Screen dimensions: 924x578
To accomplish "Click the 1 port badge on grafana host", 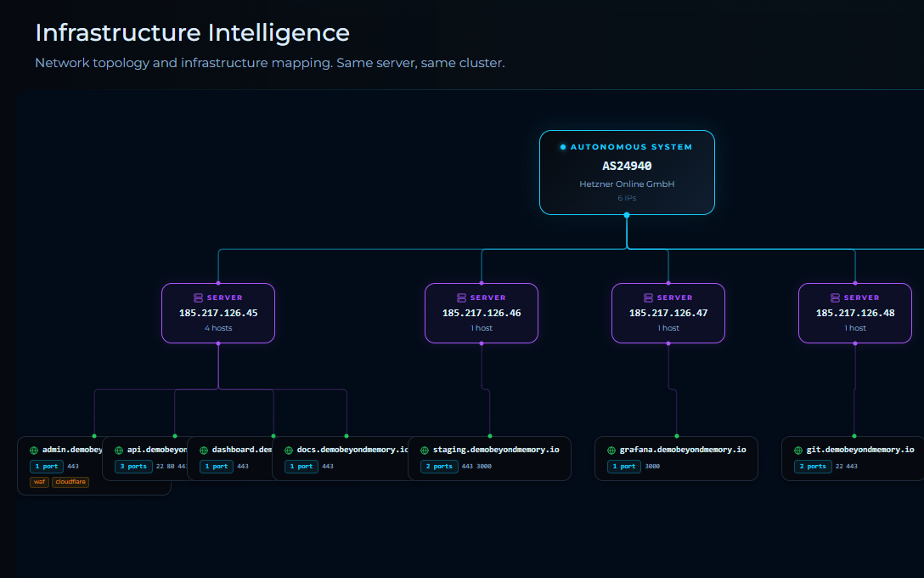I will pos(624,467).
